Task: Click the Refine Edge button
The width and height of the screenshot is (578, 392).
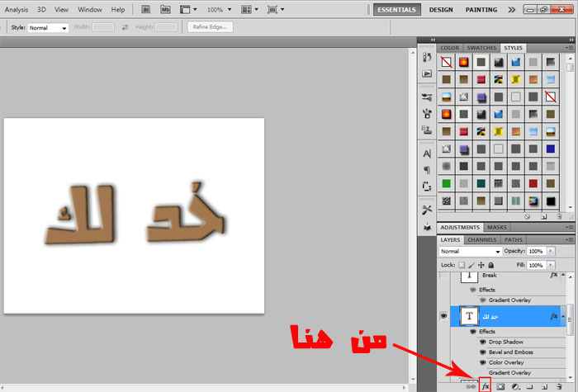Action: pos(211,27)
